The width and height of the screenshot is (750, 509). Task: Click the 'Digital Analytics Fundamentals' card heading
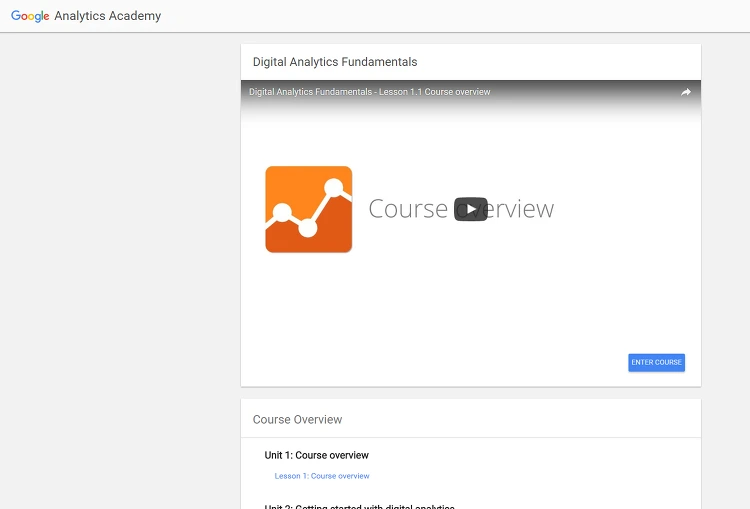335,62
